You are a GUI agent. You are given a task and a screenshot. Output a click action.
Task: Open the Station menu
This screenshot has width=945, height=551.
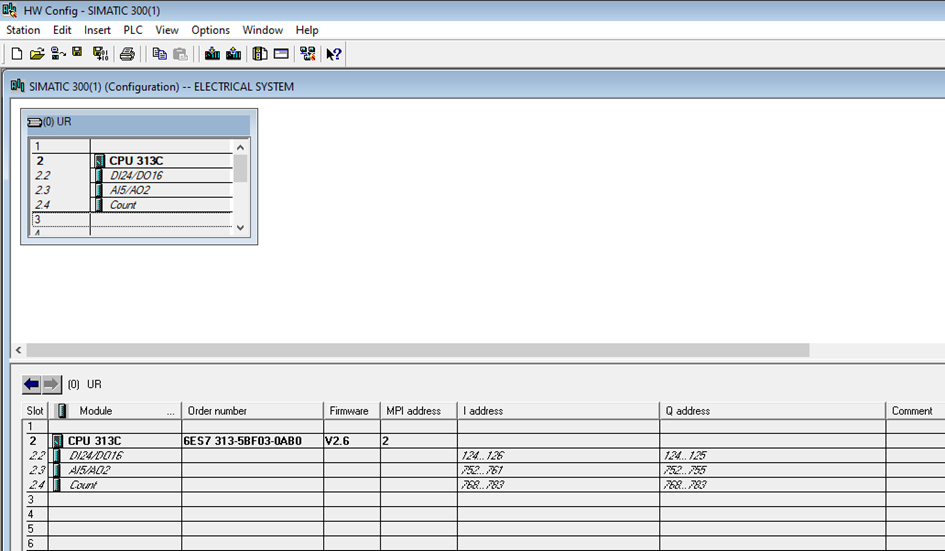click(23, 30)
